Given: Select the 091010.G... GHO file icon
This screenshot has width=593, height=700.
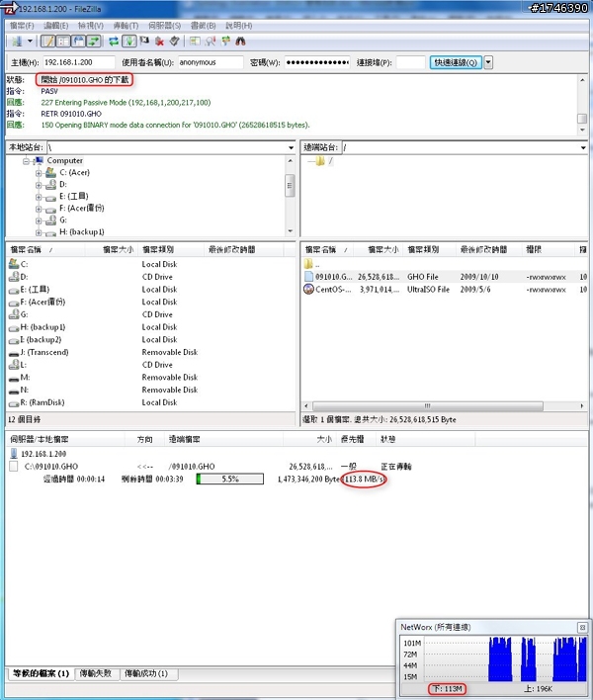Looking at the screenshot, I should point(308,277).
